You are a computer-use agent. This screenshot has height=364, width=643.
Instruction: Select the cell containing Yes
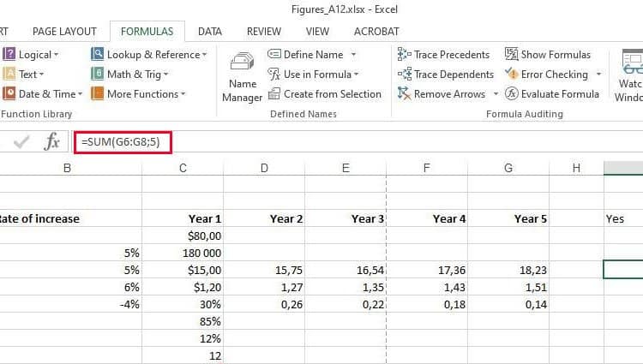623,218
